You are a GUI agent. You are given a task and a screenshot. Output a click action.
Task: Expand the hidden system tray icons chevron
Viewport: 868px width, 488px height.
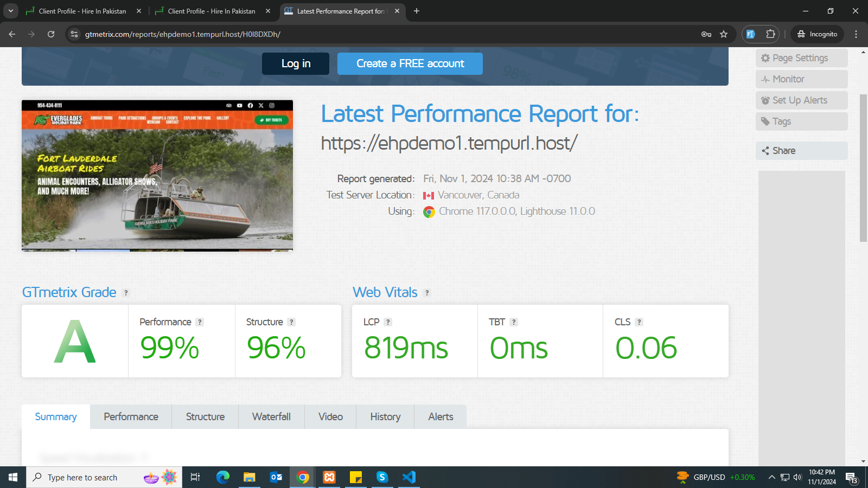pos(771,477)
